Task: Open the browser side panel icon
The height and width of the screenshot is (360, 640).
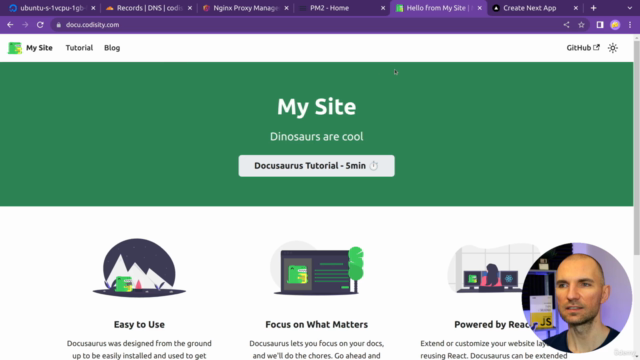Action: coord(600,25)
